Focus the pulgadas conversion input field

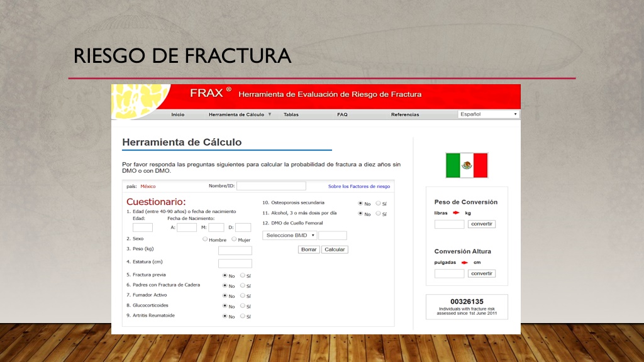(x=449, y=273)
